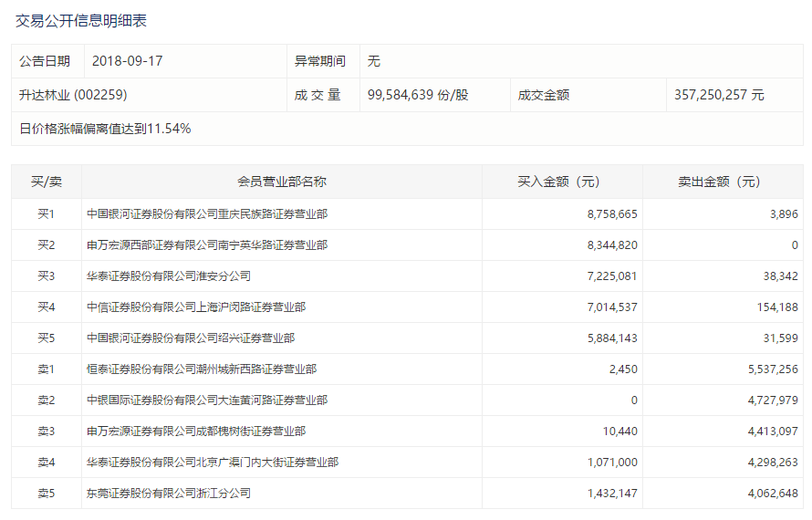Open 中国银河证券绍兴证券营业部 entry
Viewport: 812px width, 520px height.
[190, 338]
